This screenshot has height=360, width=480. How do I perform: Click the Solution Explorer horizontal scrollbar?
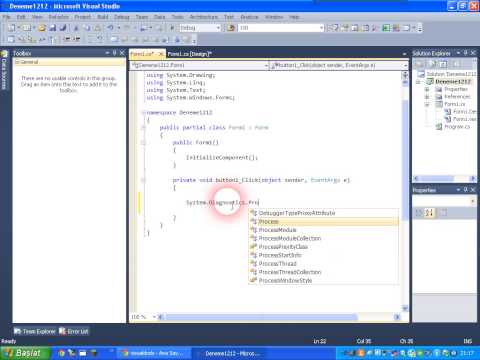pos(437,179)
